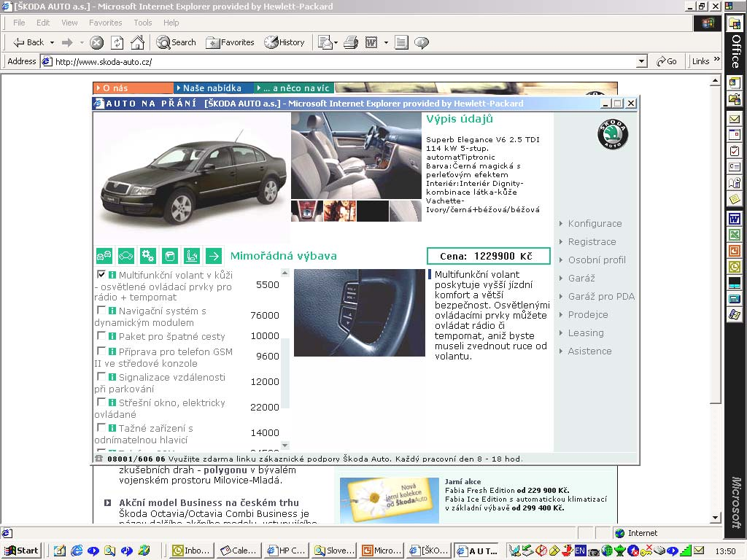747x560 pixels.
Task: Click the options list scroll-down arrow
Action: [x=285, y=446]
